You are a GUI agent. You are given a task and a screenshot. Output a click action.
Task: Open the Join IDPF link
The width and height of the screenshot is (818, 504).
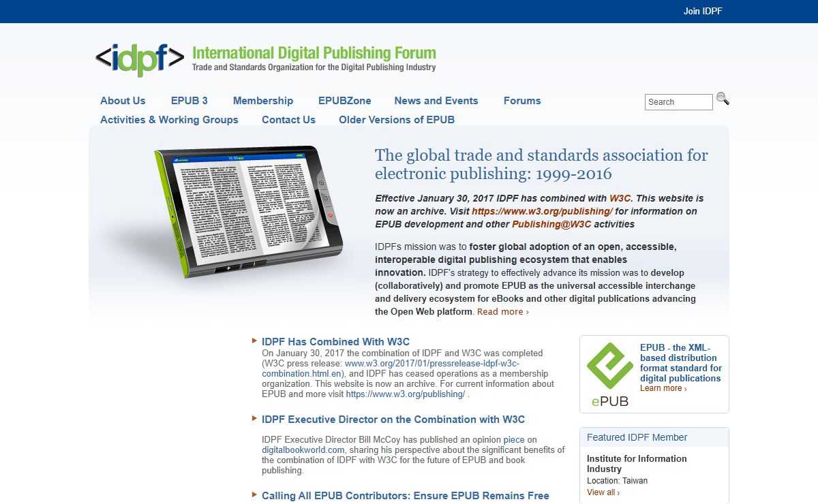click(x=703, y=11)
